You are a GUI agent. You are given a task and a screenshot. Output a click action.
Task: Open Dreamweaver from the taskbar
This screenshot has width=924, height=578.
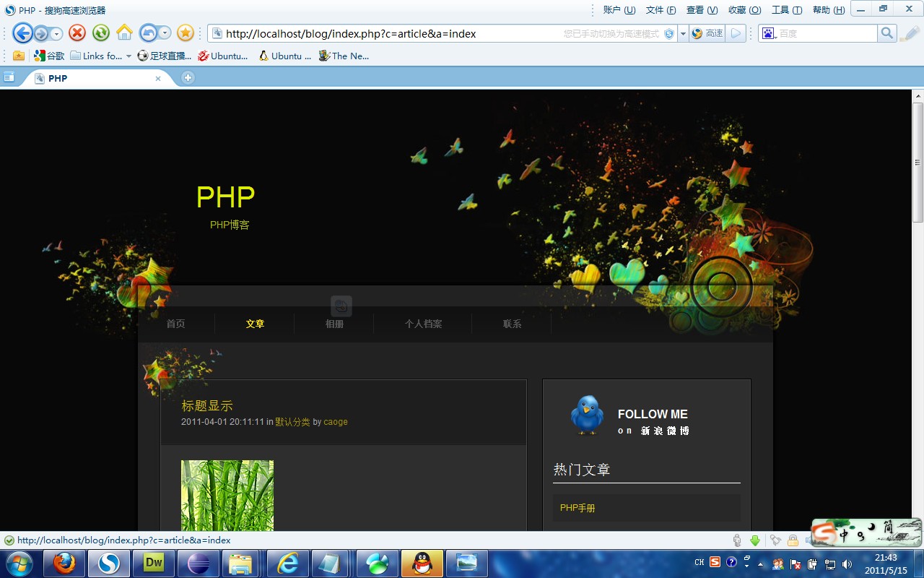pos(154,564)
